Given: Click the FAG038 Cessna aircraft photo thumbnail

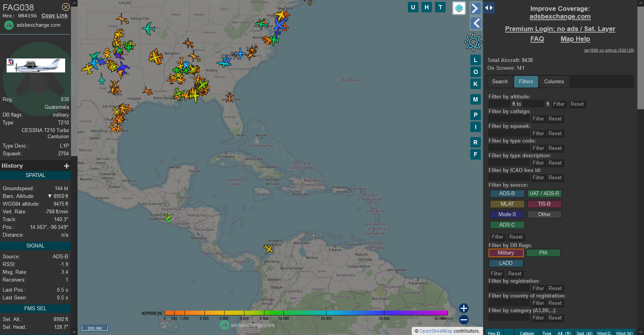Looking at the screenshot, I should pos(36,65).
